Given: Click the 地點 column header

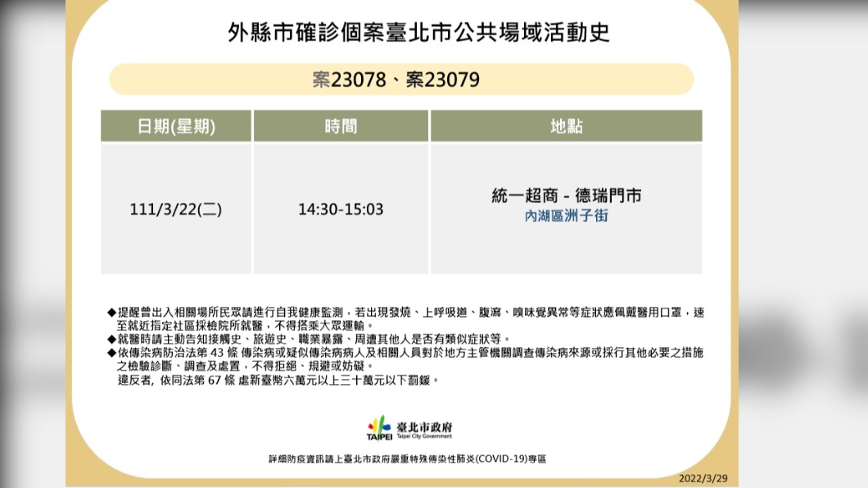Looking at the screenshot, I should 567,126.
